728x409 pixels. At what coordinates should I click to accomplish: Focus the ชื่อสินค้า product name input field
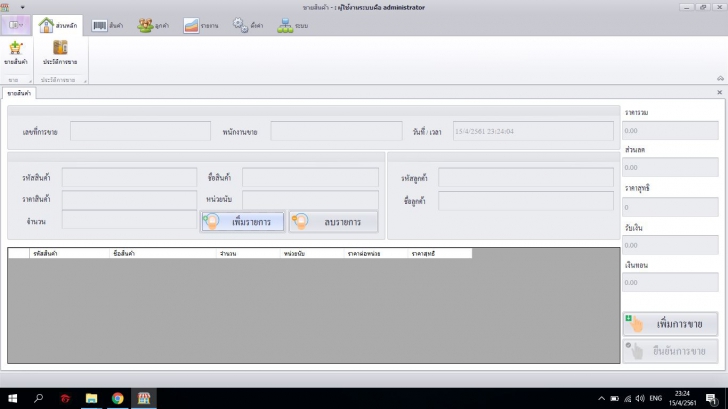tap(310, 177)
